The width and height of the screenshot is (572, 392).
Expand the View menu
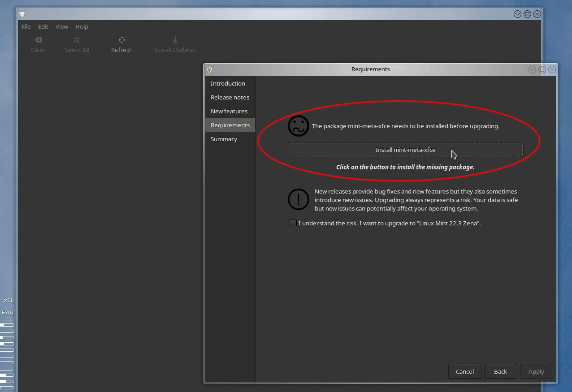click(62, 27)
